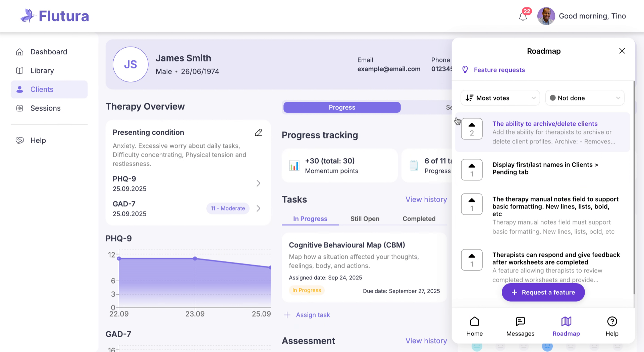Click the Roadmap panel scrollbar

pyautogui.click(x=634, y=188)
